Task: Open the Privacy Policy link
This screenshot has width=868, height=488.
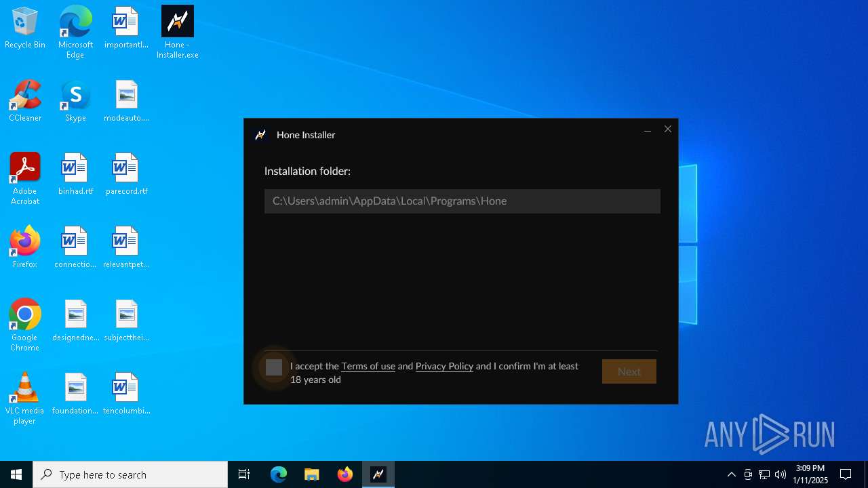Action: pyautogui.click(x=444, y=366)
